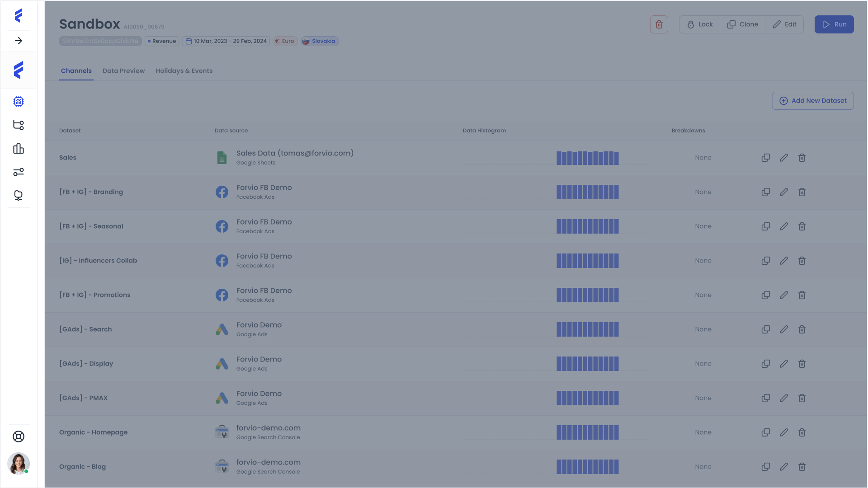Click the red delete model trash icon
The height and width of the screenshot is (488, 868).
click(659, 24)
